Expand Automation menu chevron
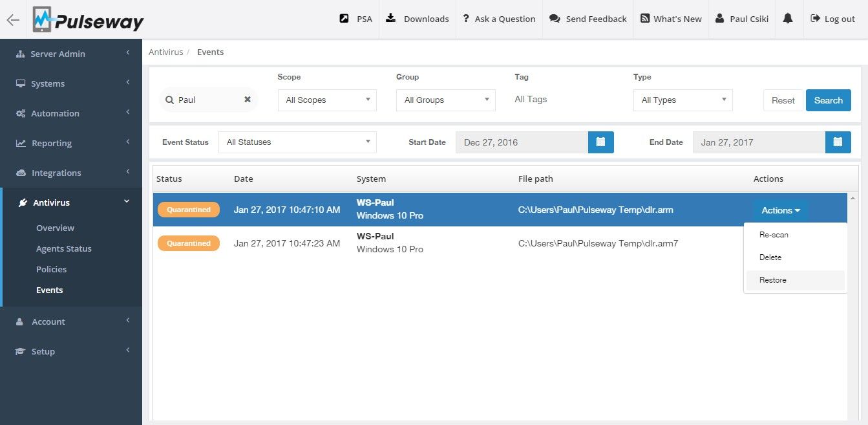868x425 pixels. pyautogui.click(x=128, y=112)
